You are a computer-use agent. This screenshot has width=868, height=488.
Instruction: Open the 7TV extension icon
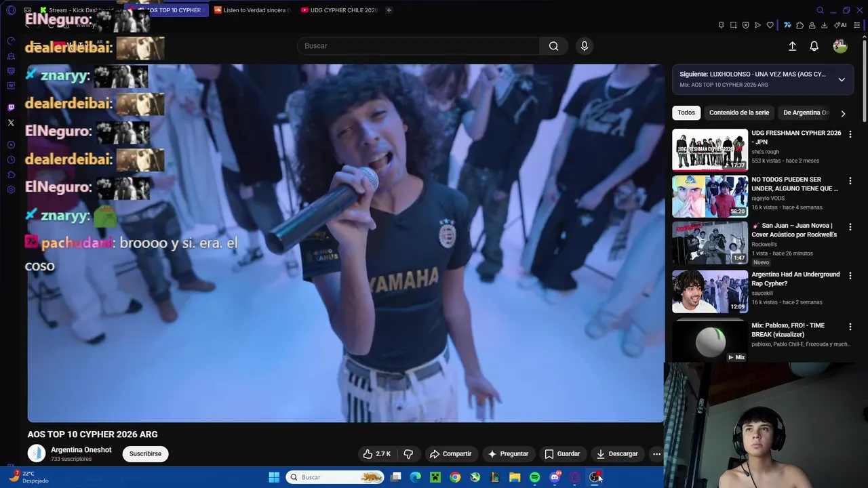[787, 25]
